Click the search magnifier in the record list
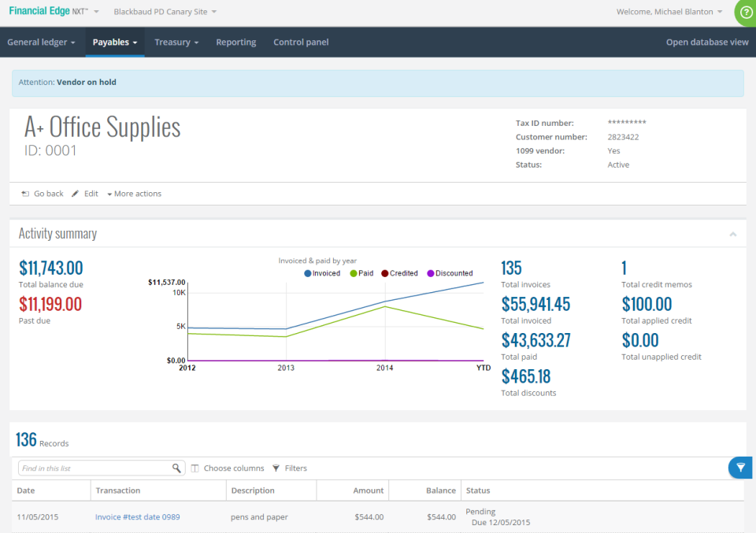The height and width of the screenshot is (533, 756). (177, 468)
